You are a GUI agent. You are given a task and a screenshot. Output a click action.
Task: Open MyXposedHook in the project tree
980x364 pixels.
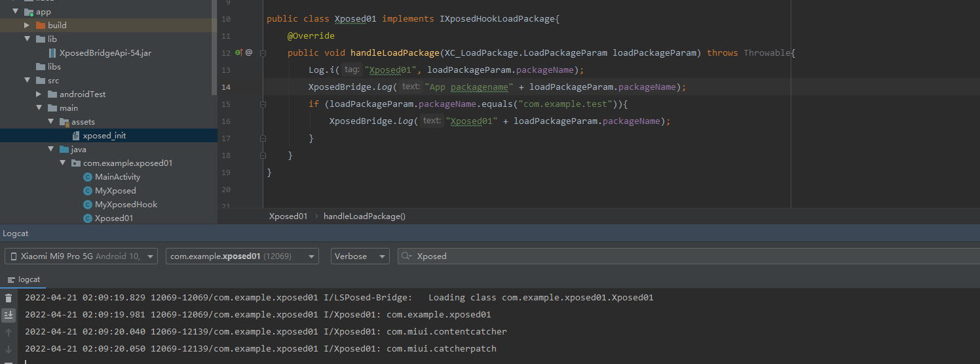(x=126, y=205)
